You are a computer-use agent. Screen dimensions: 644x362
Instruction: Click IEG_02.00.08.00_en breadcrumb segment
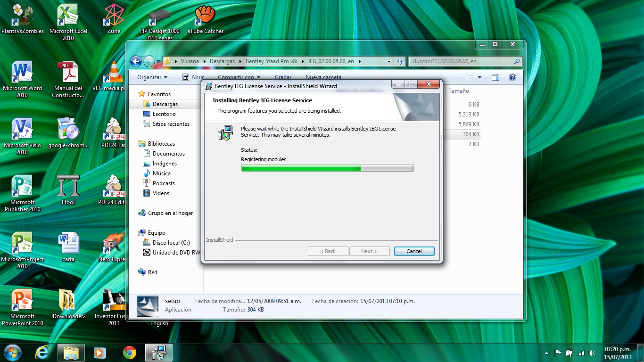tap(330, 61)
